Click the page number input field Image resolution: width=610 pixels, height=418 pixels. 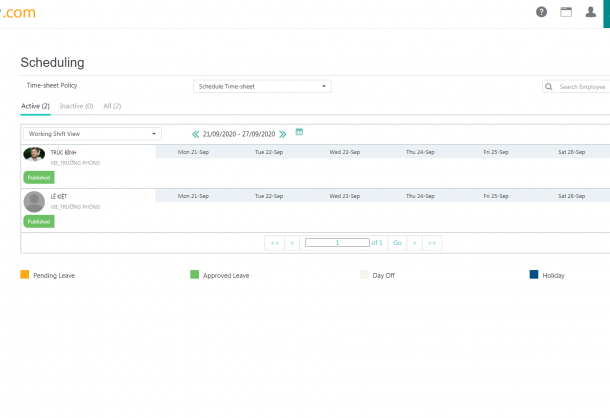click(337, 243)
